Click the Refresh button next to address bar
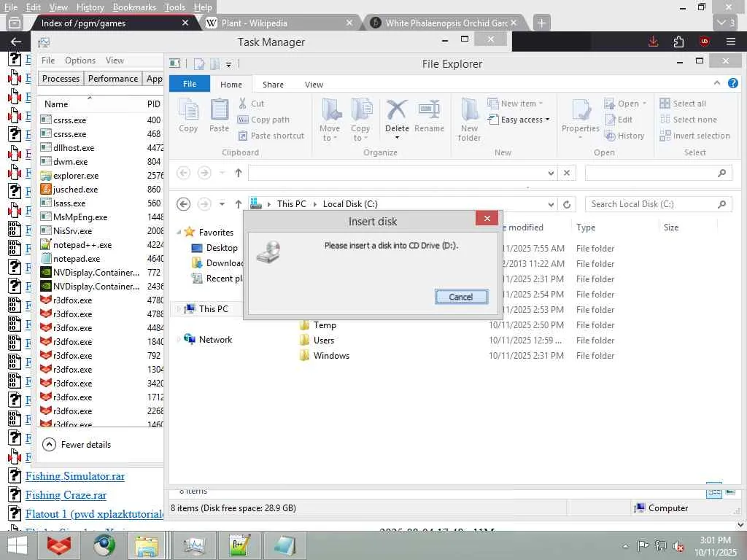The width and height of the screenshot is (747, 560). tap(566, 204)
